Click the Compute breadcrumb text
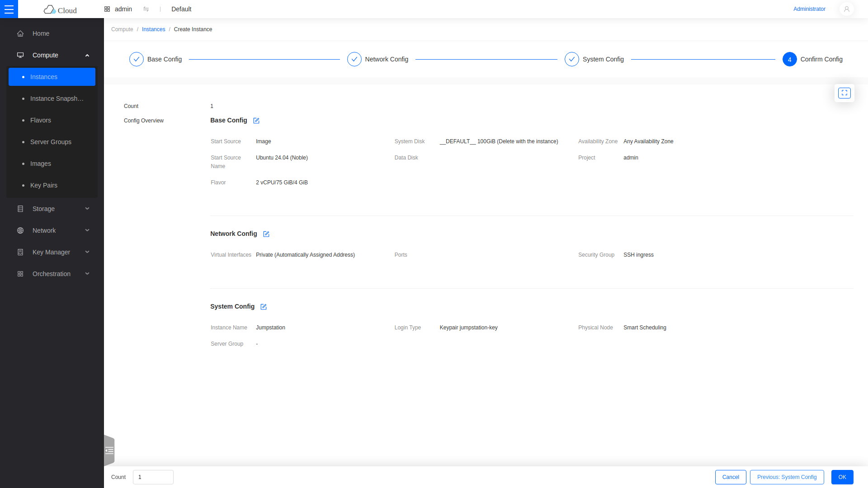 pos(122,29)
